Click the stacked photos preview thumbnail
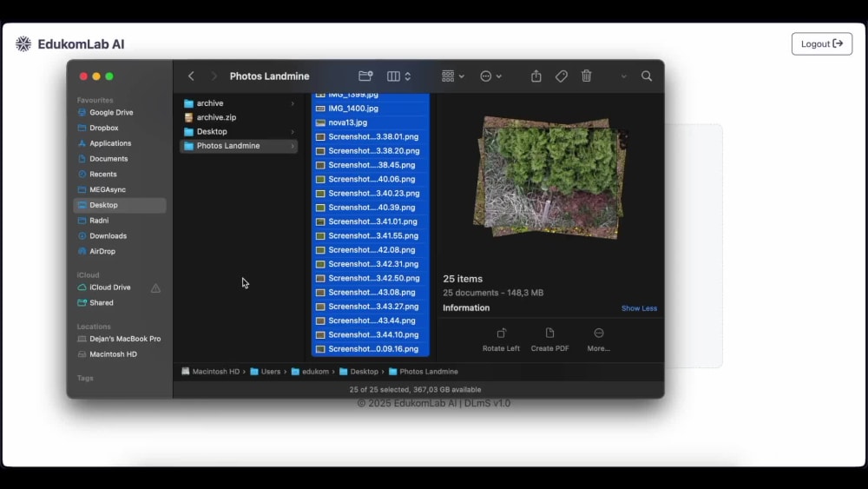 click(x=550, y=177)
